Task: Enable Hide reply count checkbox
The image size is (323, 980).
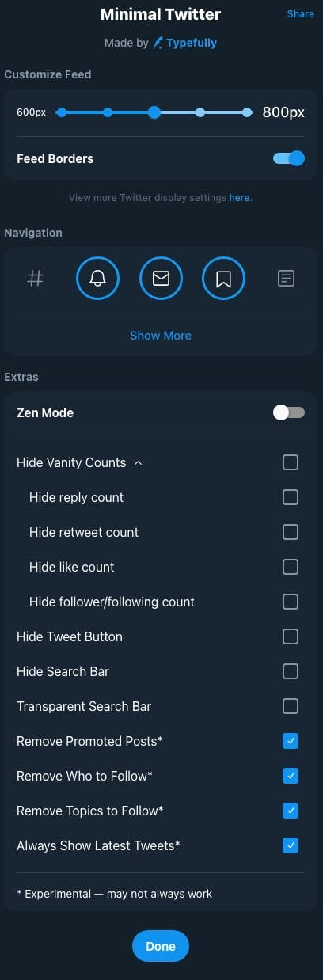Action: point(291,497)
